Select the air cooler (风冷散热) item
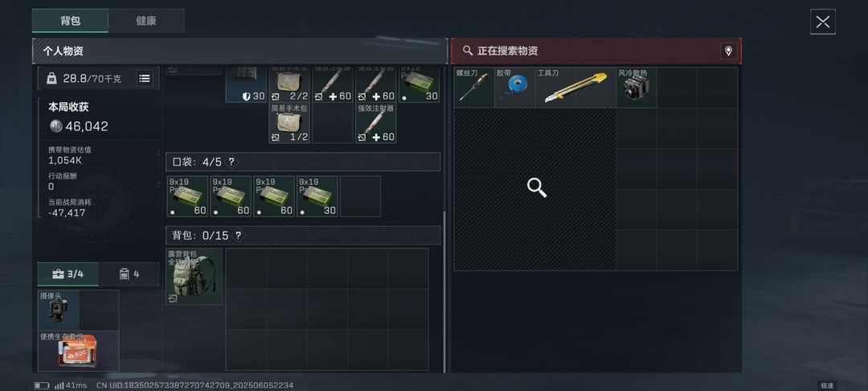This screenshot has height=391, width=868. pos(637,87)
